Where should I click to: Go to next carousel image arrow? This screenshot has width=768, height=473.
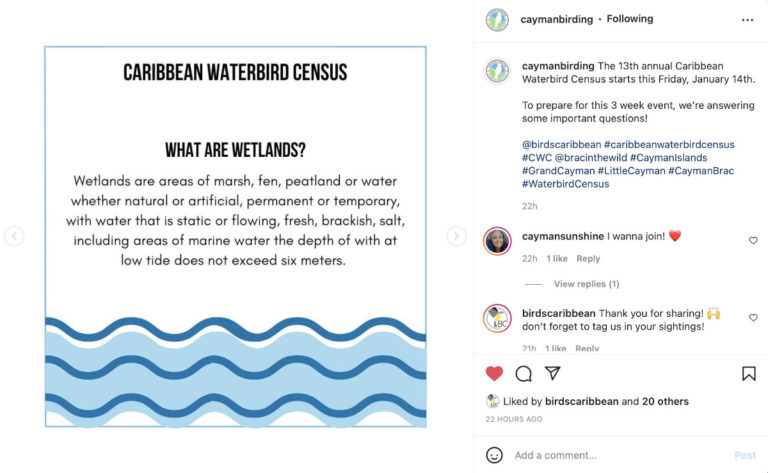[456, 236]
